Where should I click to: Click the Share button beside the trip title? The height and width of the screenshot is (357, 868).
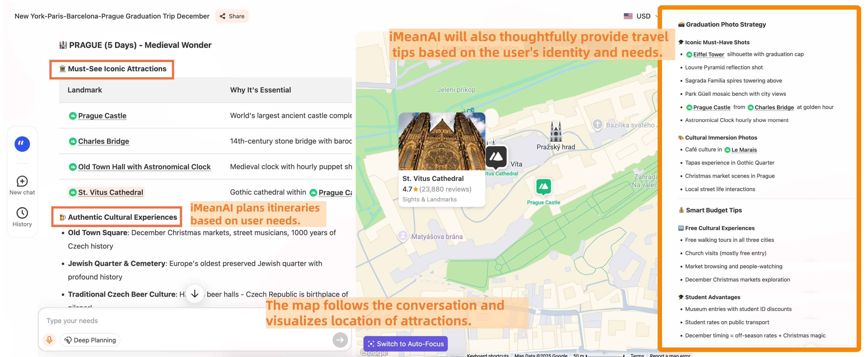[x=232, y=16]
